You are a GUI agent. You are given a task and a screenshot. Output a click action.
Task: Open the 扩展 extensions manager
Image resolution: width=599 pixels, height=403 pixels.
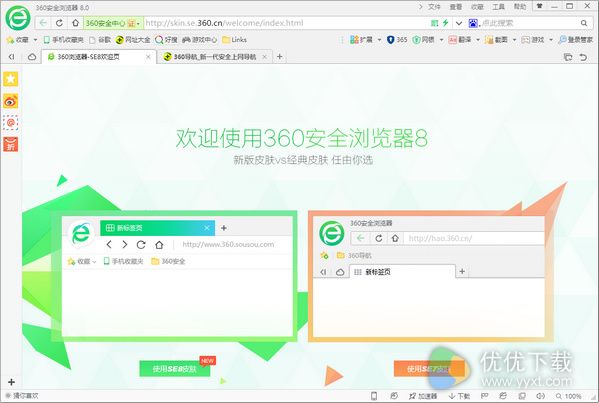[x=361, y=40]
